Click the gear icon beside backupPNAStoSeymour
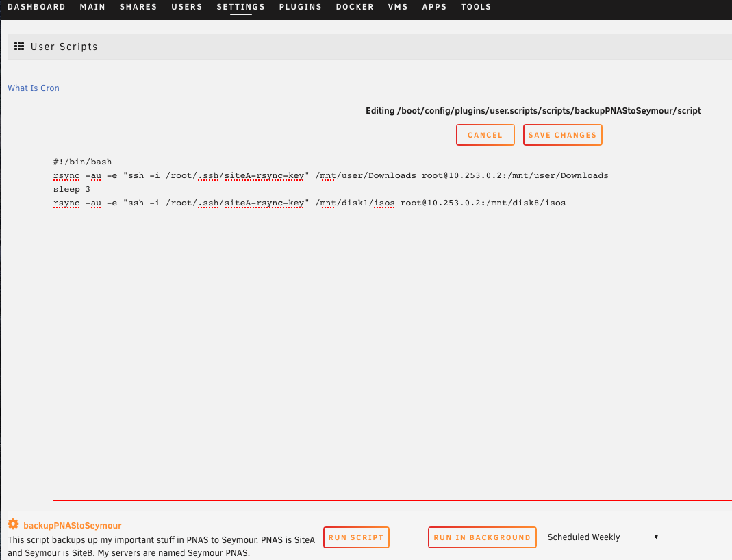 click(13, 524)
